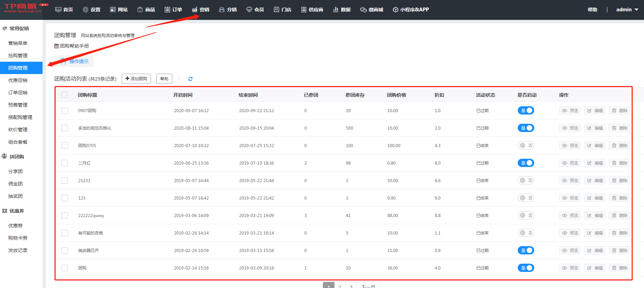This screenshot has width=644, height=288.
Task: Open the 营销 marketing menu in top navigation
Action: click(x=201, y=10)
